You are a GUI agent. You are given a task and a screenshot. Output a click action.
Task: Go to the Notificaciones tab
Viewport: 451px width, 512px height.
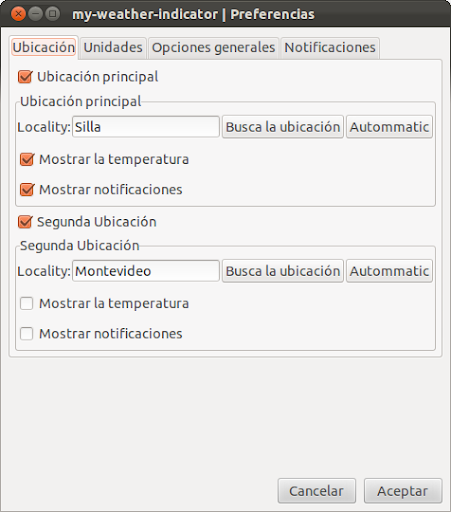point(330,48)
